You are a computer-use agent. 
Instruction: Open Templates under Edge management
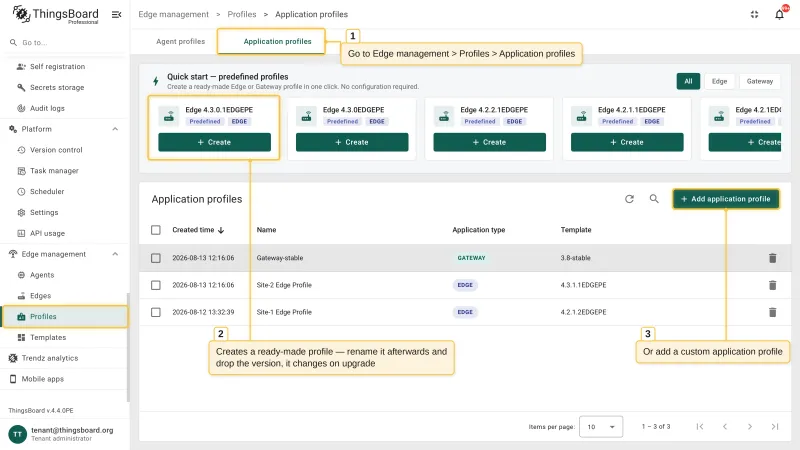click(x=48, y=337)
